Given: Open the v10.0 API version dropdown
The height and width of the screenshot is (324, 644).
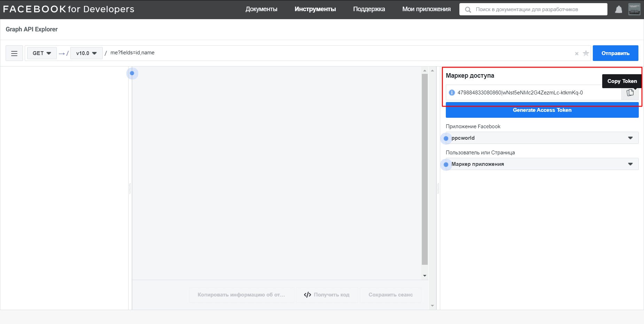Looking at the screenshot, I should click(x=86, y=53).
